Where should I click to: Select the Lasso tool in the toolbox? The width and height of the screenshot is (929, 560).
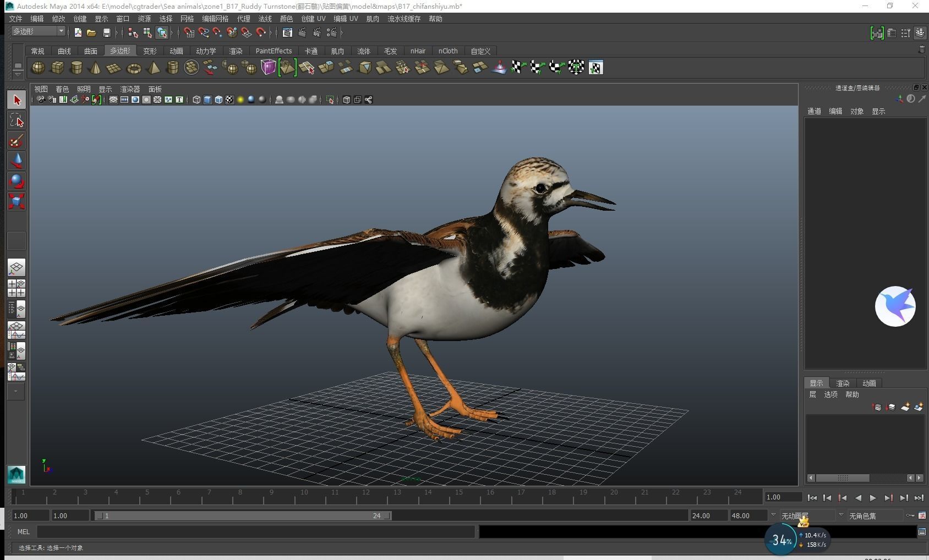(x=17, y=120)
